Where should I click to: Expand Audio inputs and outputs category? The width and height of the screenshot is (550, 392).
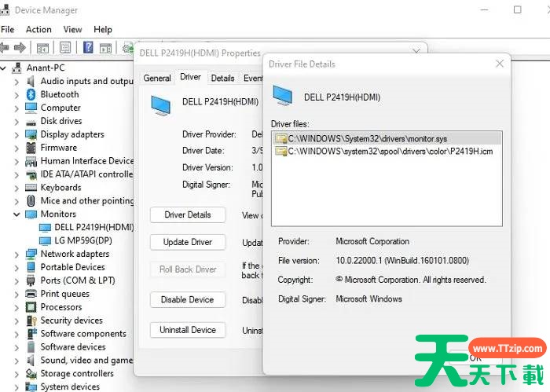point(16,82)
